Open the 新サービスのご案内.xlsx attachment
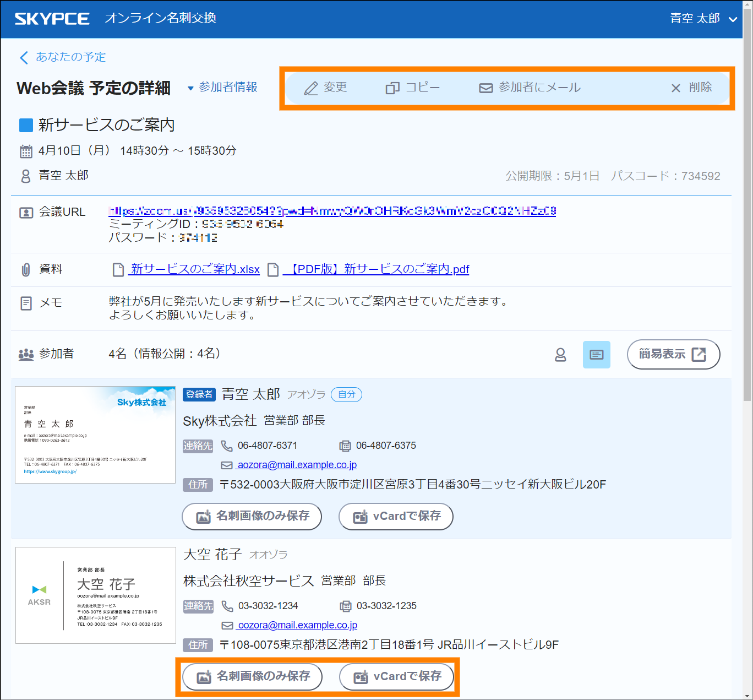This screenshot has width=753, height=700. pyautogui.click(x=194, y=269)
